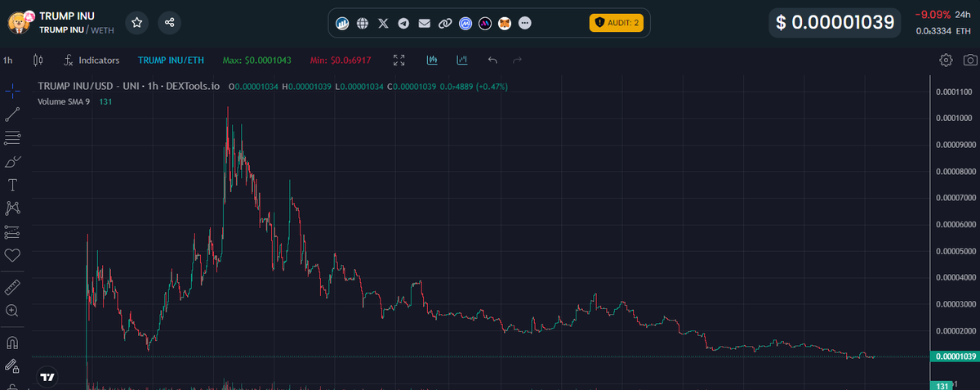Add token to MetaMask fox icon
Image resolution: width=980 pixels, height=390 pixels.
506,24
